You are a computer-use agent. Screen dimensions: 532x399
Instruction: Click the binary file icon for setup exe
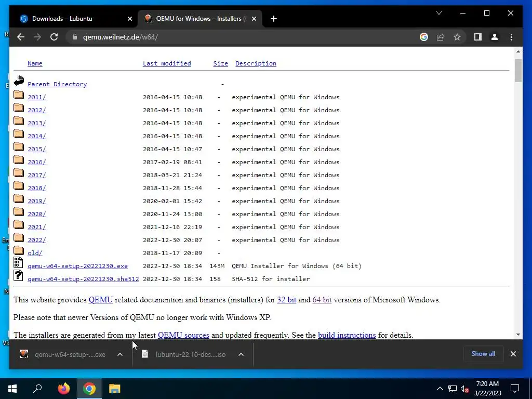pyautogui.click(x=18, y=262)
